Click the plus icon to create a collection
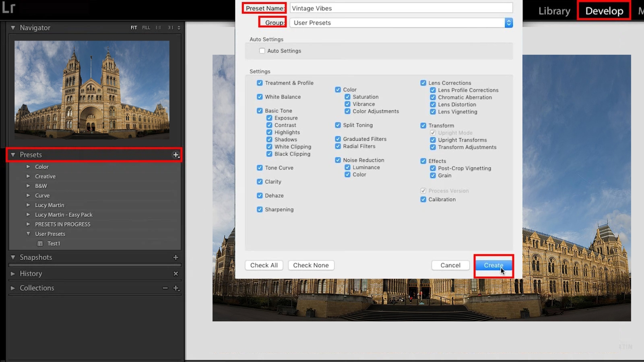Viewport: 644px width, 362px height. 175,288
